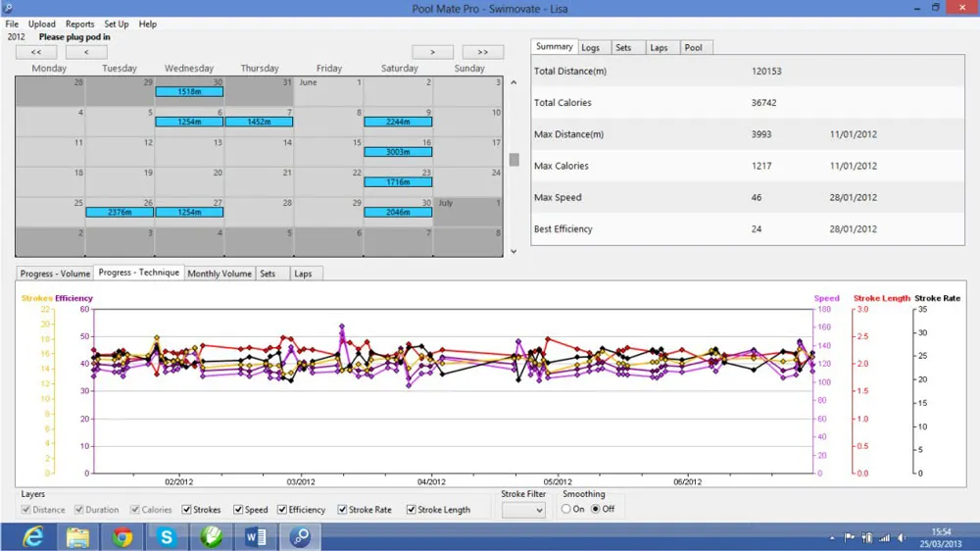Screen dimensions: 980x551
Task: Open Skype from the taskbar
Action: [x=167, y=536]
